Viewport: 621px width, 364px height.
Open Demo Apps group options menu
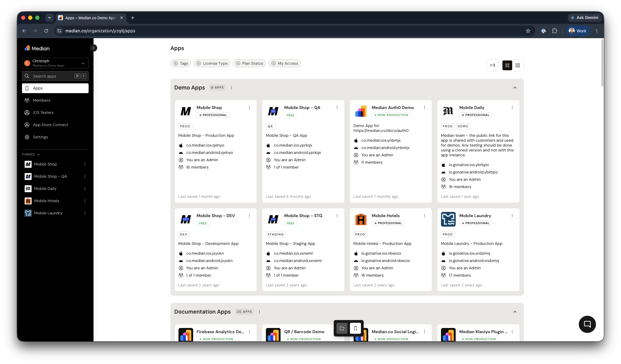coord(231,88)
